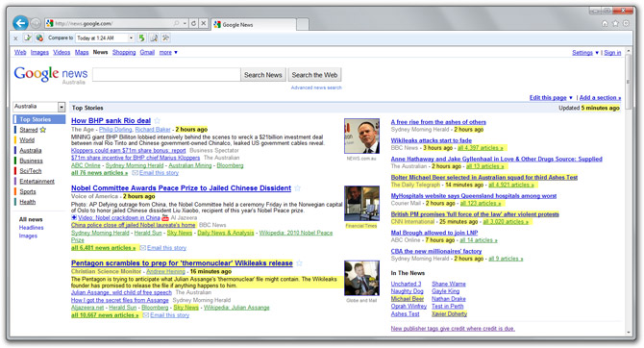Image resolution: width=644 pixels, height=348 pixels.
Task: Open the BHP story thumbnail photo
Action: 361,136
